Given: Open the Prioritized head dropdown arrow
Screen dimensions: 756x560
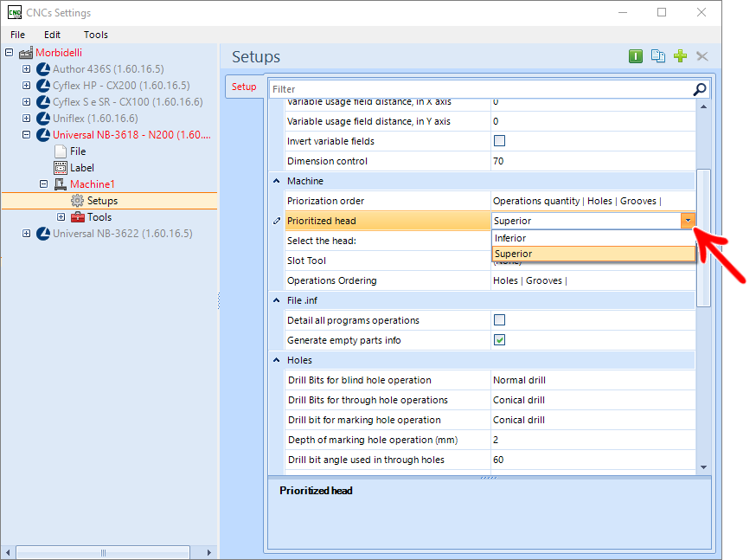Looking at the screenshot, I should pyautogui.click(x=688, y=221).
